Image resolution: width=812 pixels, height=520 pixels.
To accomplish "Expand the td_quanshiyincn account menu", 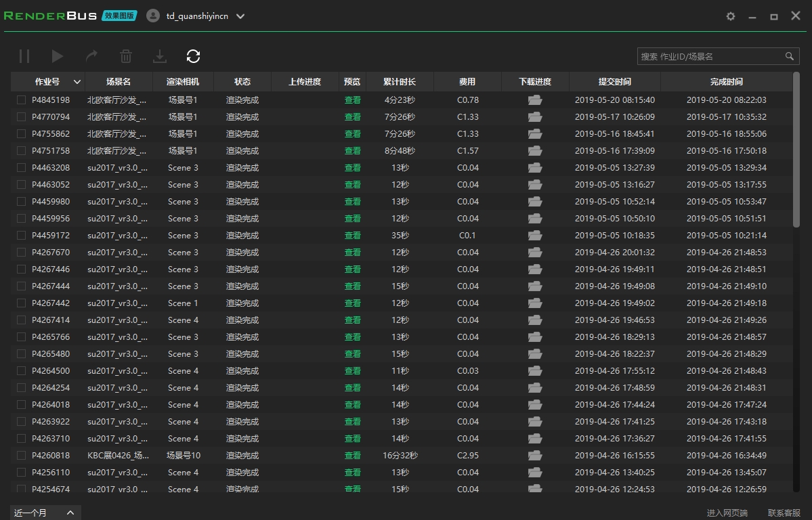I will [x=240, y=16].
